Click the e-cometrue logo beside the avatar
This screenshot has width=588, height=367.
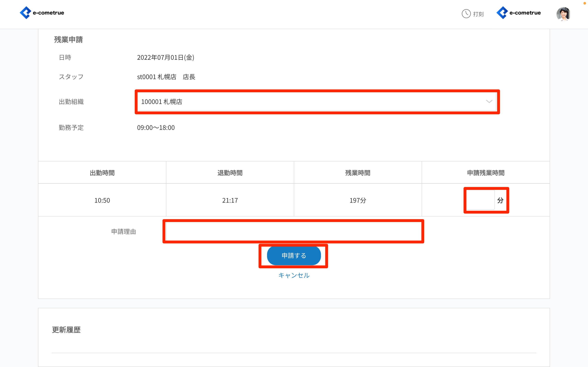[519, 13]
